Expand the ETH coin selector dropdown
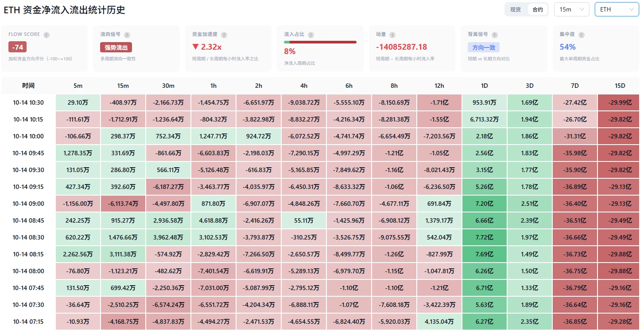This screenshot has height=330, width=644. coord(617,9)
